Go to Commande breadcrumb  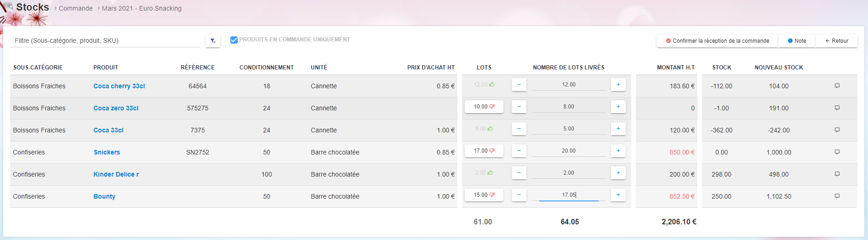click(x=75, y=8)
